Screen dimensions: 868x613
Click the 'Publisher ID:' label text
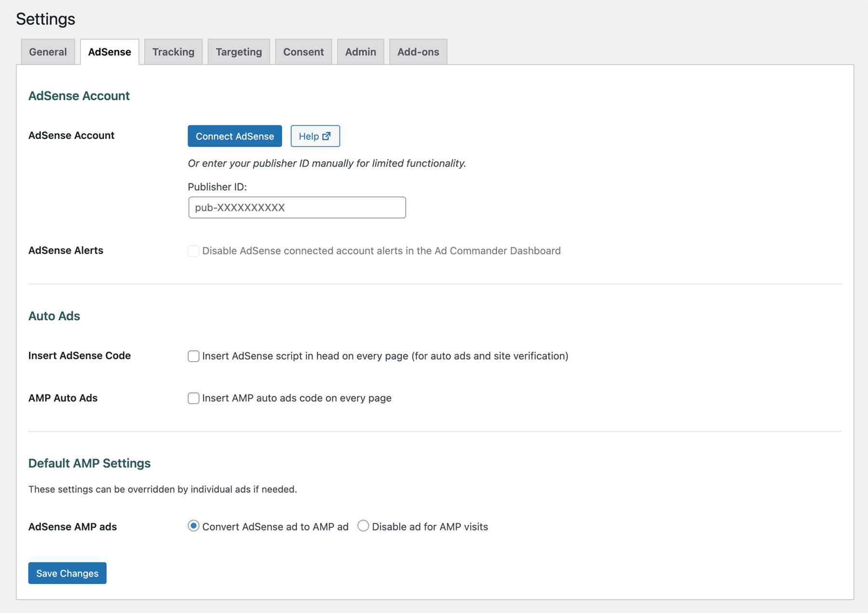(217, 187)
